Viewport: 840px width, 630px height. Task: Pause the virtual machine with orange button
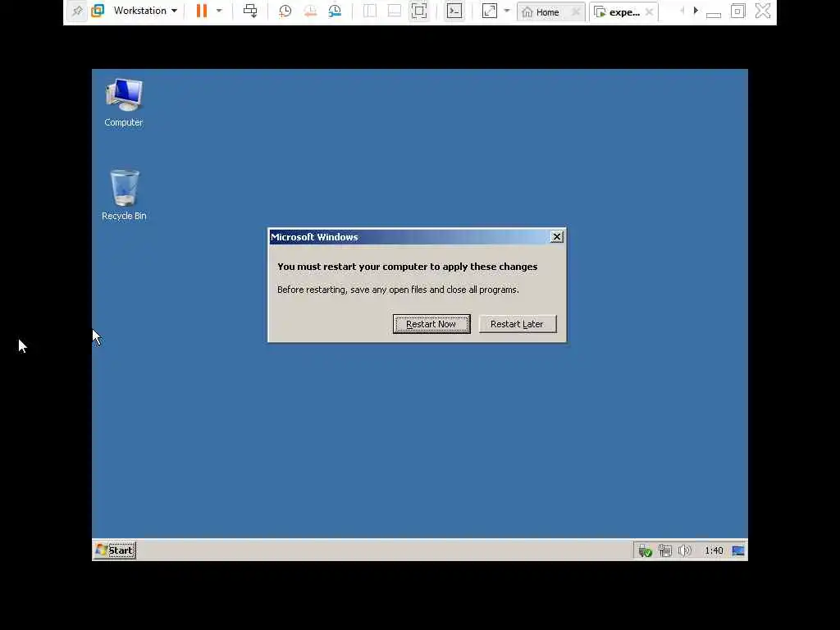coord(202,11)
